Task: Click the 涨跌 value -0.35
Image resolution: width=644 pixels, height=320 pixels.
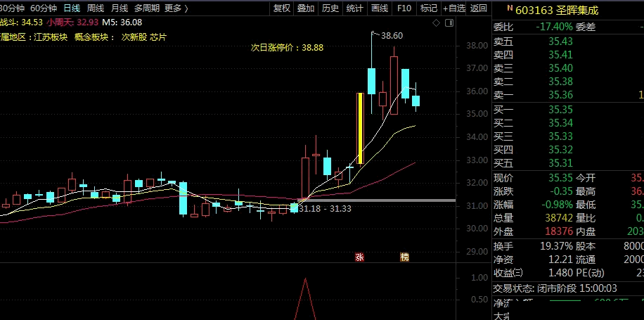Action: point(560,191)
